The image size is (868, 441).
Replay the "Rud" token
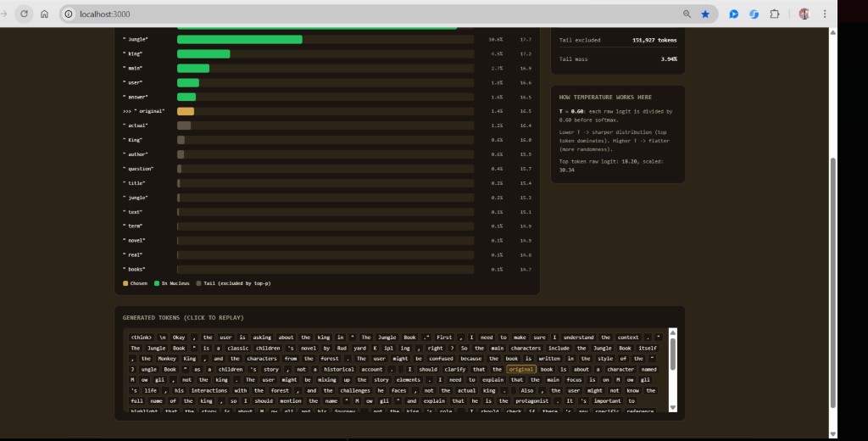342,348
